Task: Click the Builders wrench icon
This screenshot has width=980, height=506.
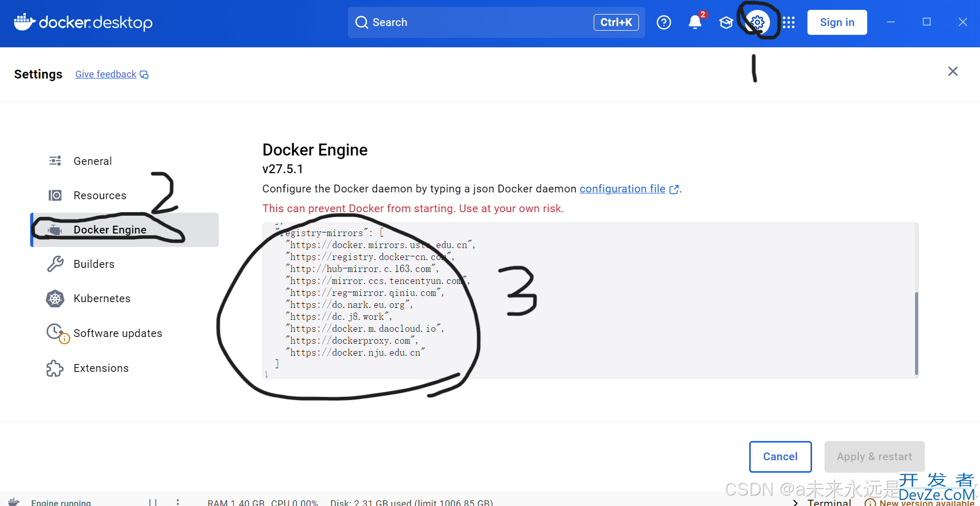Action: (55, 264)
